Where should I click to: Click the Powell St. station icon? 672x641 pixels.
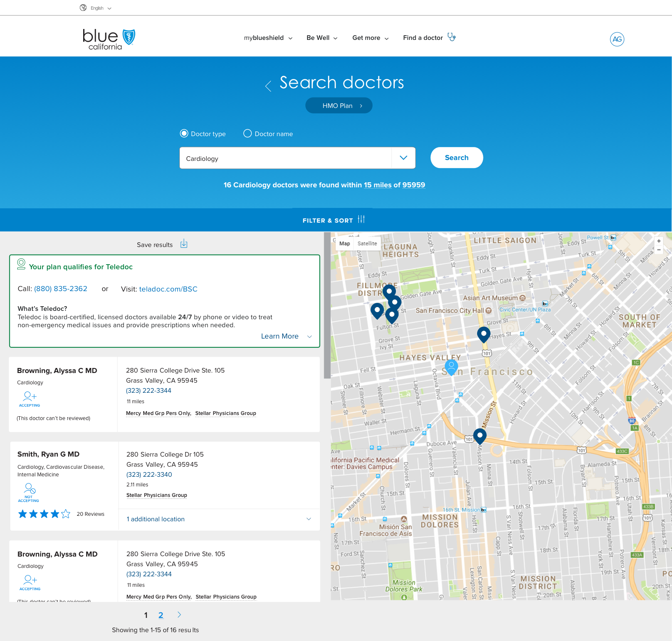tap(613, 238)
